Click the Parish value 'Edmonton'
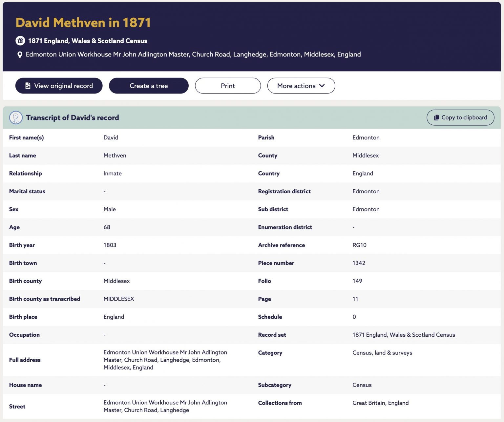This screenshot has width=504, height=422. [366, 137]
